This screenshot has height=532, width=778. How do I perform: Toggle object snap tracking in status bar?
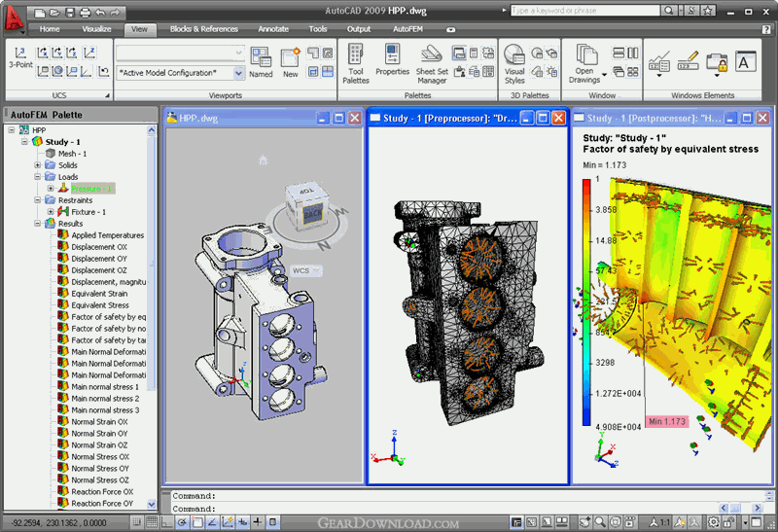[x=212, y=521]
